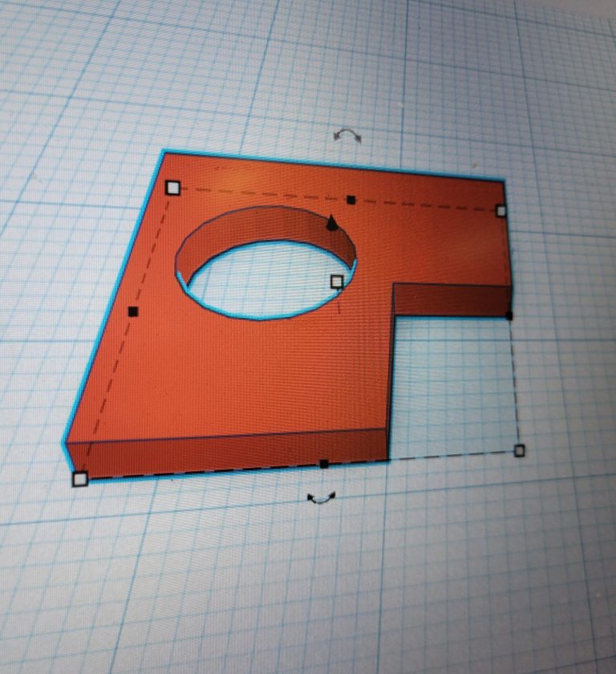Select the white corner handle at back-left of shape
The image size is (616, 674).
click(172, 188)
